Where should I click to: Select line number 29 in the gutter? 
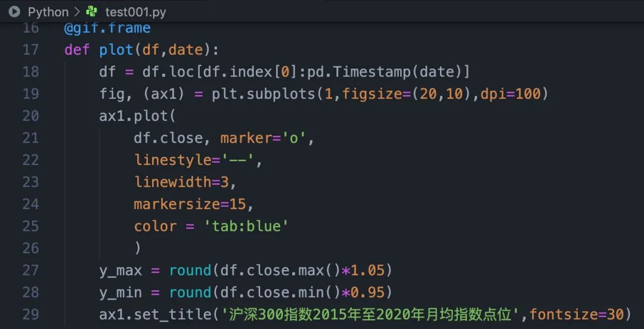30,315
